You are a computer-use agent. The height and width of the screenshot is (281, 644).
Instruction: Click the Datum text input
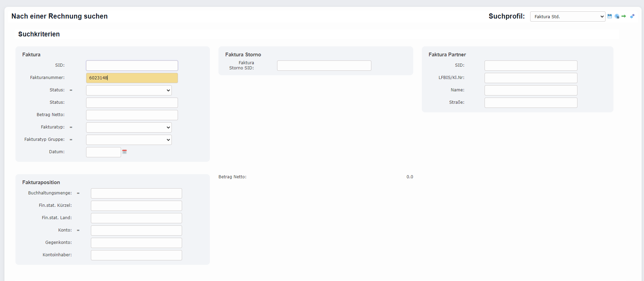click(103, 152)
